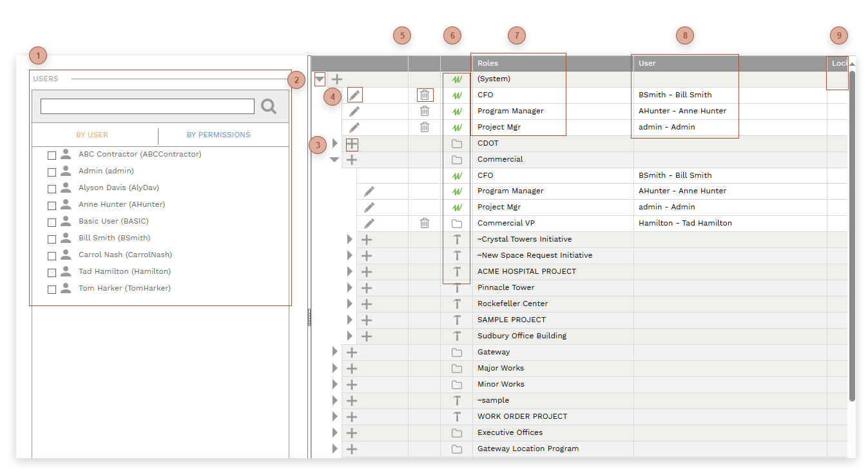
Task: Click the edit pencil for system CFO role
Action: click(x=354, y=95)
